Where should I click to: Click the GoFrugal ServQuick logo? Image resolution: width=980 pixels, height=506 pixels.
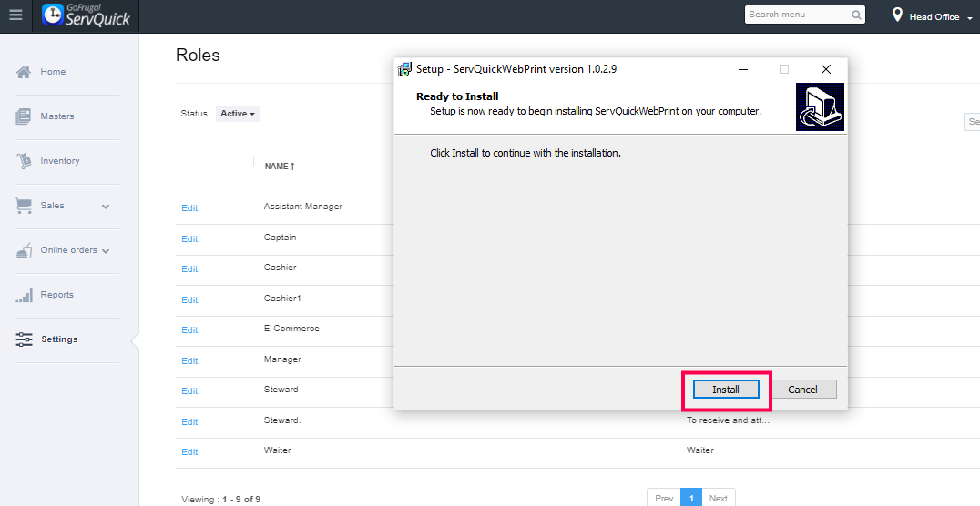pyautogui.click(x=87, y=15)
